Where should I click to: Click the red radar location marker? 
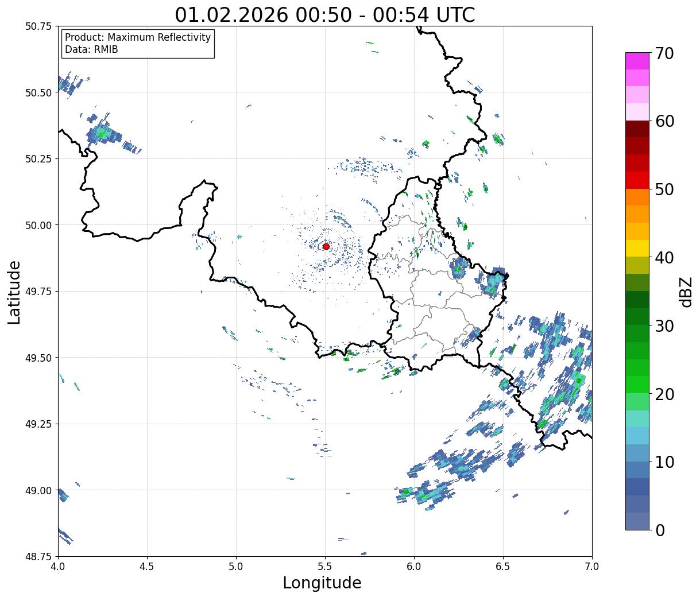[x=326, y=246]
